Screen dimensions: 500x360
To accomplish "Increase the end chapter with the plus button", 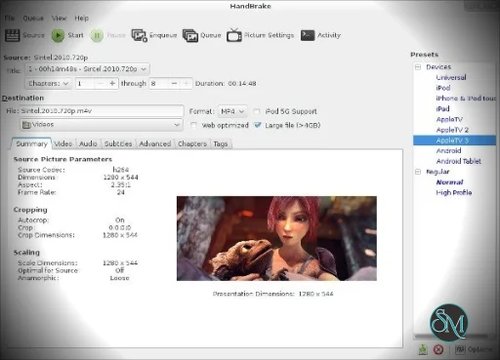I will (x=186, y=83).
